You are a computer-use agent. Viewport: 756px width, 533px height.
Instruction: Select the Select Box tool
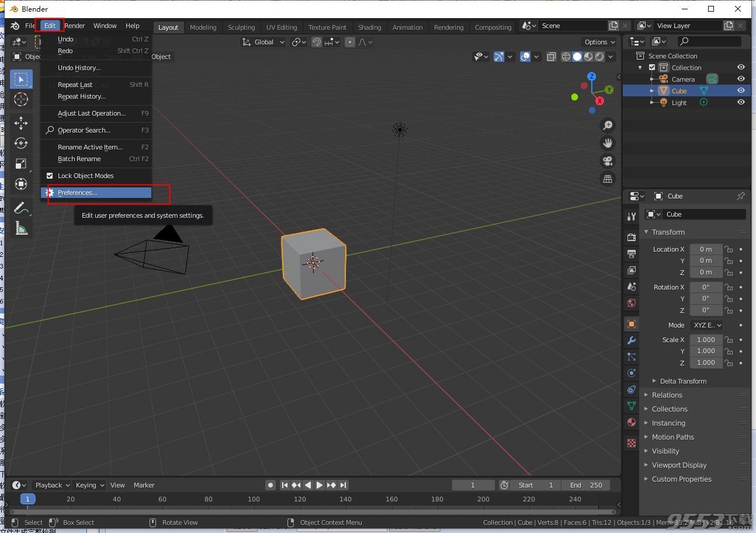[x=21, y=79]
